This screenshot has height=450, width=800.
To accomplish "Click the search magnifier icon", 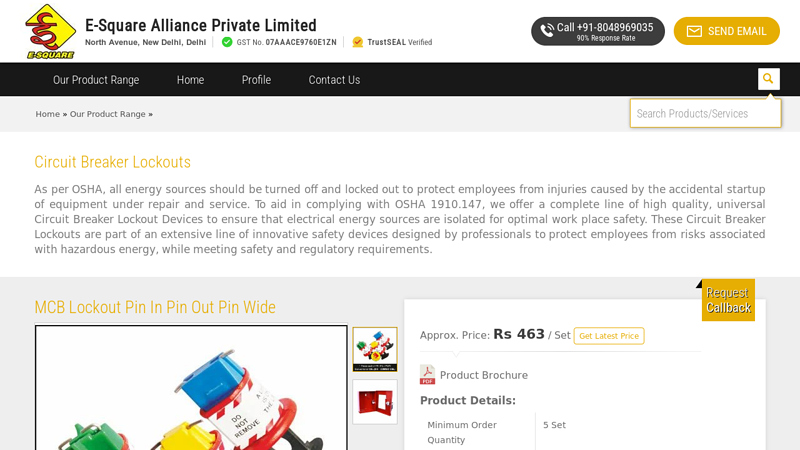I will 768,79.
